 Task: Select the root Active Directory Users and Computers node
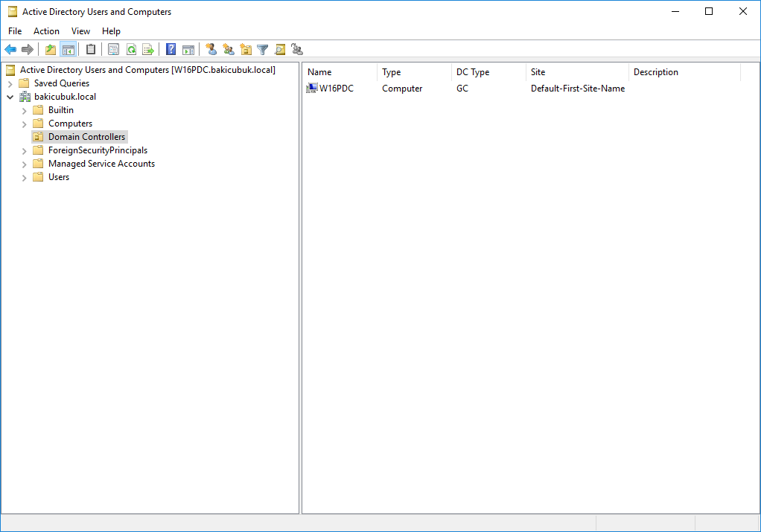[x=147, y=70]
